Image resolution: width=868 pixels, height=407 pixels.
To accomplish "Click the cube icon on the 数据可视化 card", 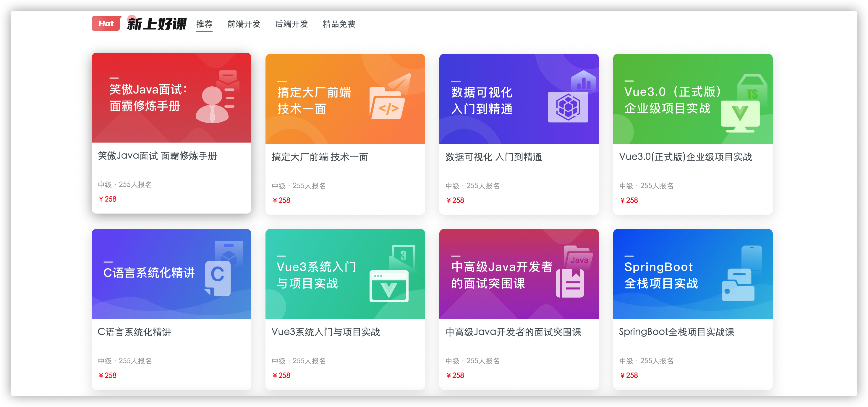I will [x=569, y=108].
